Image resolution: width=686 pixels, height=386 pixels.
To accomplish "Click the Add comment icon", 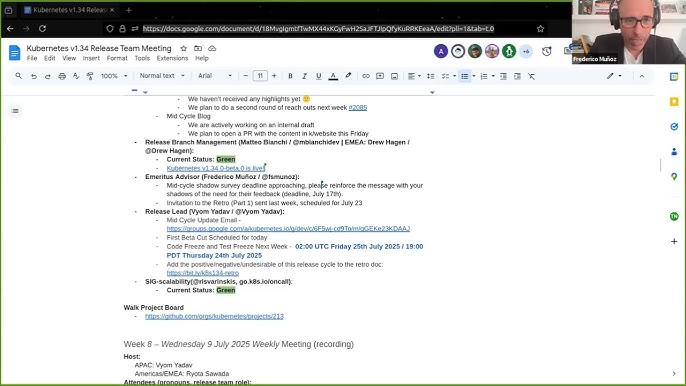I will point(380,76).
